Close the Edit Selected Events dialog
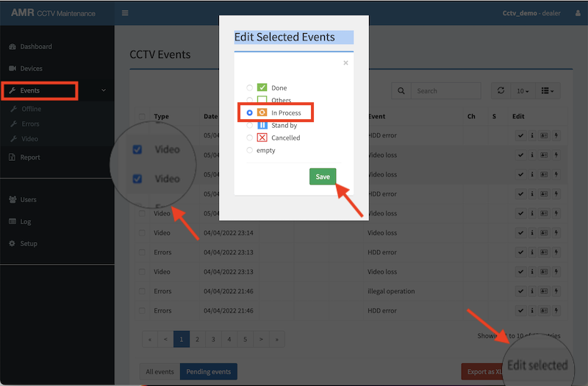Screen dimensions: 588x386 345,63
